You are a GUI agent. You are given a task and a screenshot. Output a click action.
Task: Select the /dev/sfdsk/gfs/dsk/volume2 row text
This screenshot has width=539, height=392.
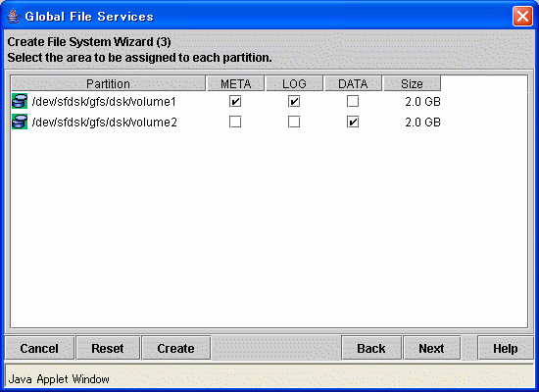click(104, 122)
